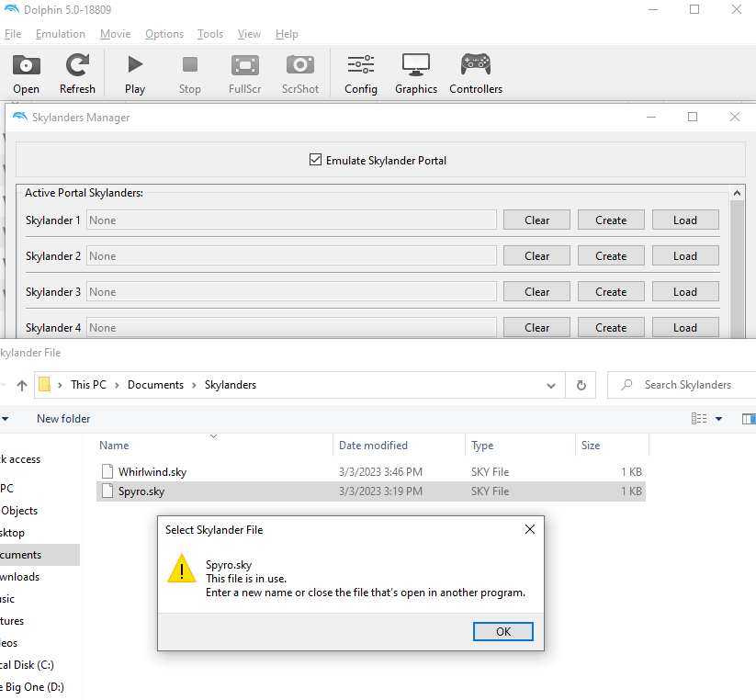Sort files by Name column

coord(114,445)
